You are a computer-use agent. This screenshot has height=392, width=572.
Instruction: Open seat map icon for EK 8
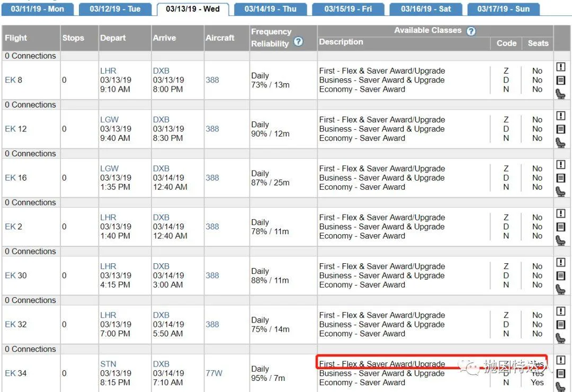[x=560, y=93]
